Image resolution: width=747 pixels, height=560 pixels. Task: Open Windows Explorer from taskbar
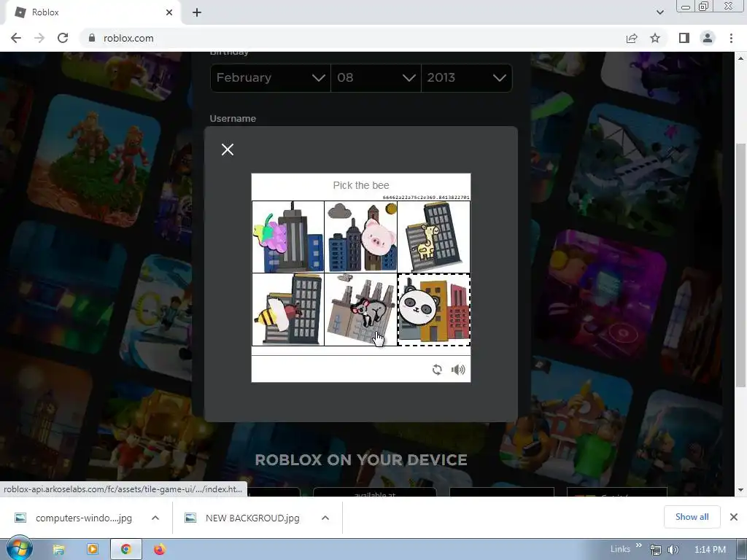(x=58, y=550)
